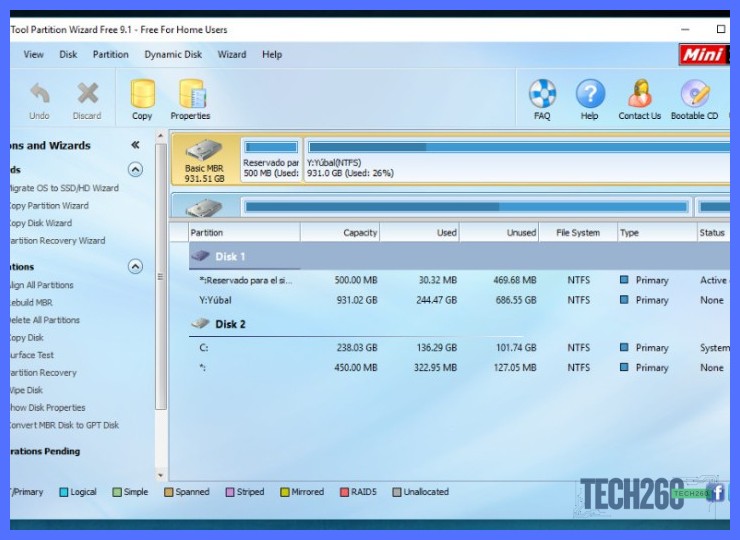Launch Copy Partition Wizard

tap(50, 205)
